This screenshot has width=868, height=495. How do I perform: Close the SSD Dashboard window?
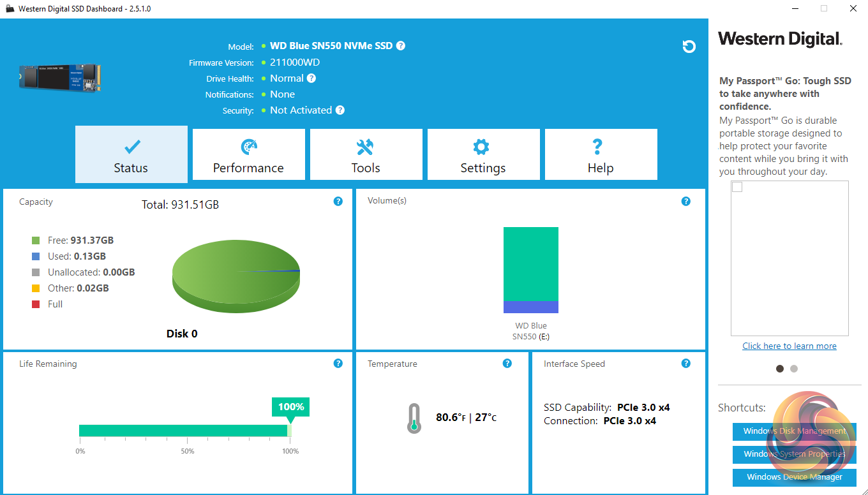tap(853, 9)
